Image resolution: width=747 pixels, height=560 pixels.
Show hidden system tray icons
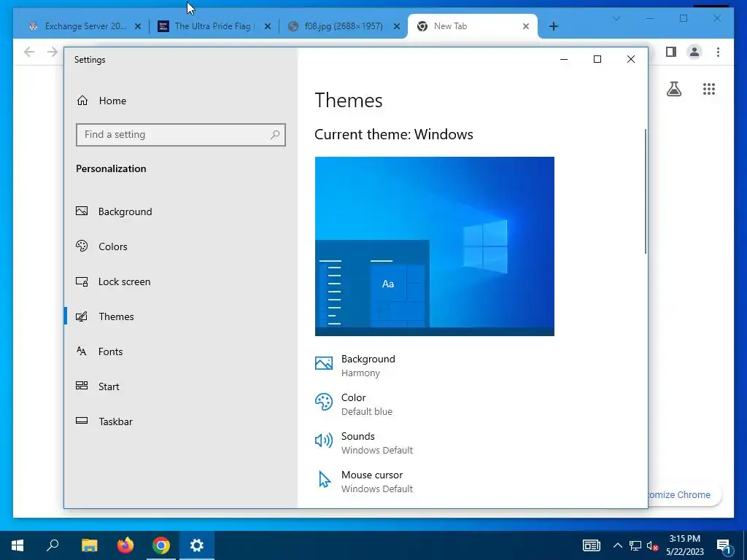coord(617,545)
